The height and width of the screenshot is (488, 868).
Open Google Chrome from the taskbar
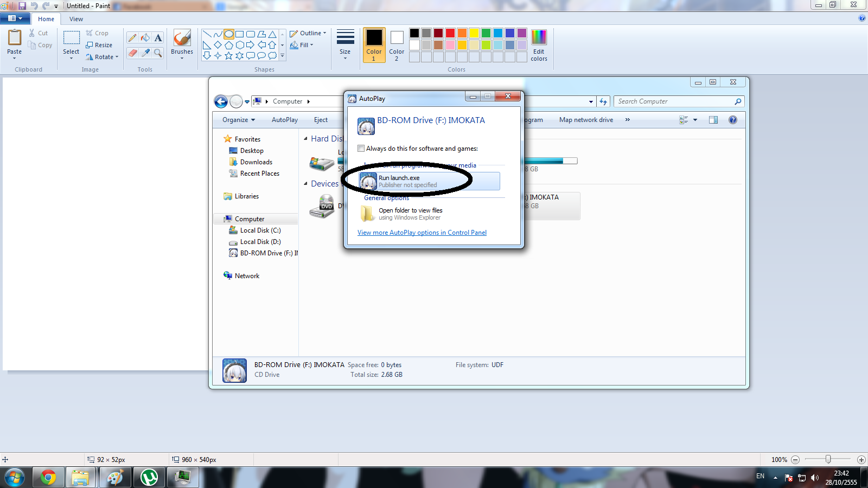tap(48, 478)
